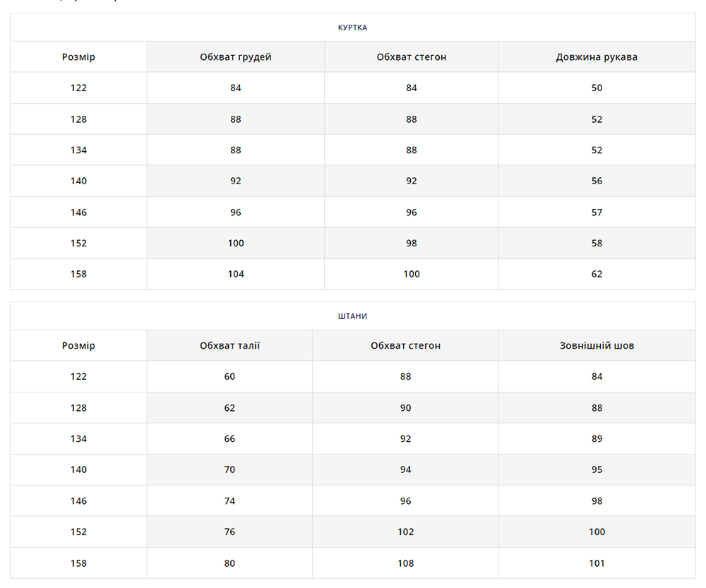This screenshot has height=588, width=706.
Task: Select hip value 108 in pants table
Action: (405, 563)
